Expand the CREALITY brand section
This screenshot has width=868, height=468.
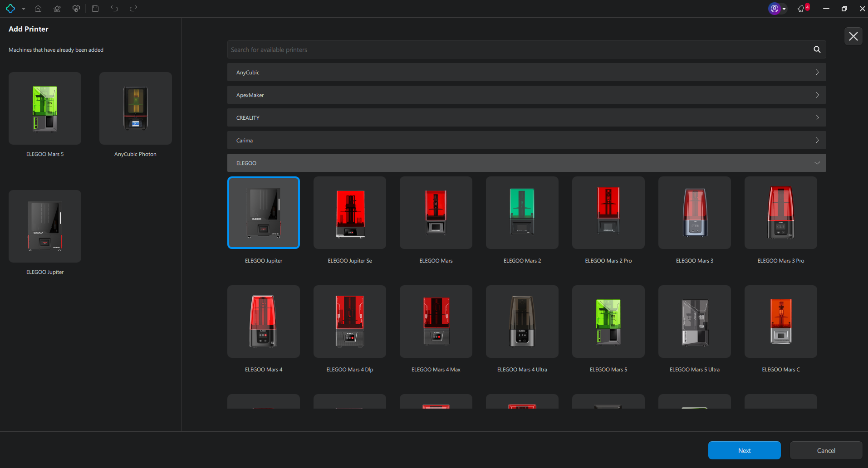click(527, 117)
